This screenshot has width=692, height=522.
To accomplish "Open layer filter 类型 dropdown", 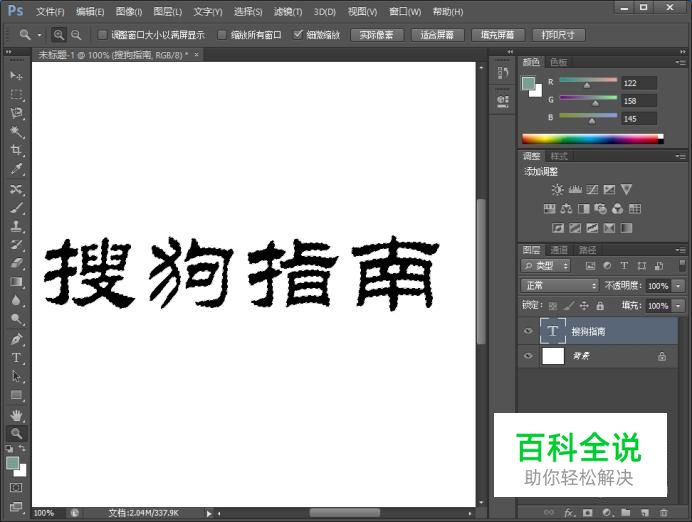I will tap(545, 266).
